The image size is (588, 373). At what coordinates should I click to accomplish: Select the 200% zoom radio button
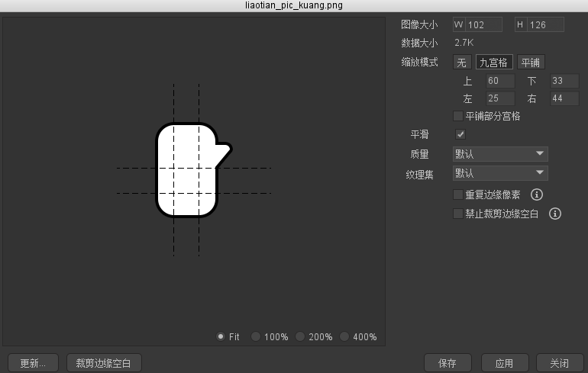pos(300,336)
